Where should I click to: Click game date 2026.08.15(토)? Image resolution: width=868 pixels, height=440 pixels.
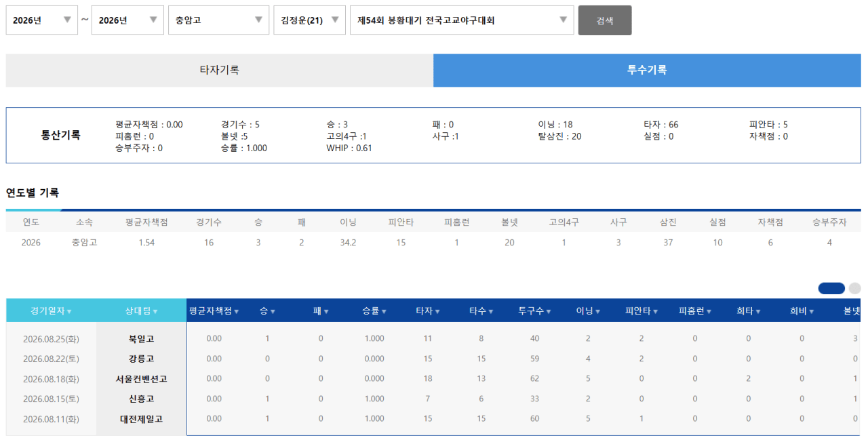pos(51,399)
